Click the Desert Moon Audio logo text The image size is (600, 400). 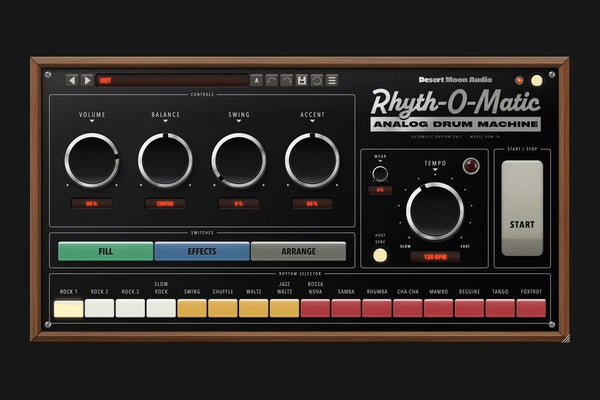455,80
